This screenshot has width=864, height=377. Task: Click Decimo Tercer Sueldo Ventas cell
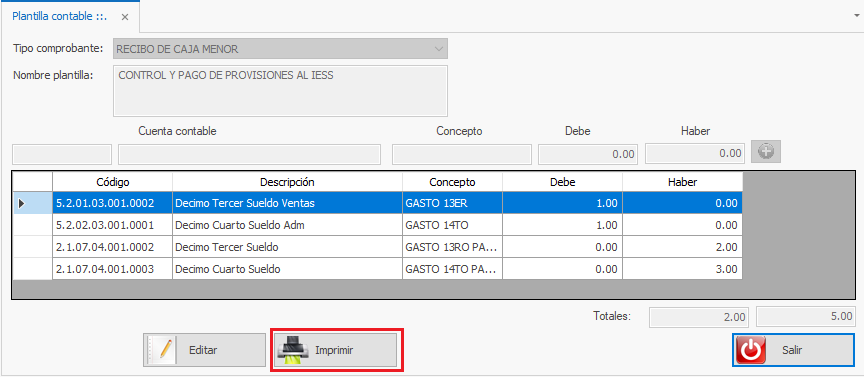[x=287, y=203]
